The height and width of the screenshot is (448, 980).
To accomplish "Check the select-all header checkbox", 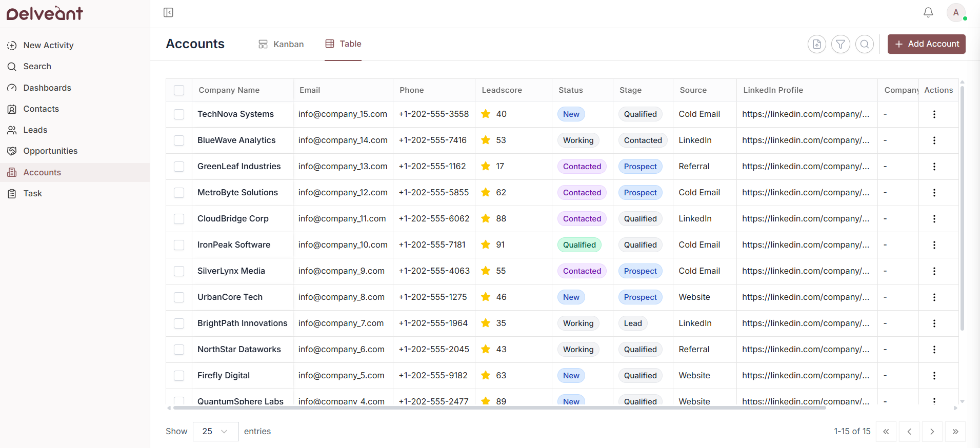I will coord(179,90).
